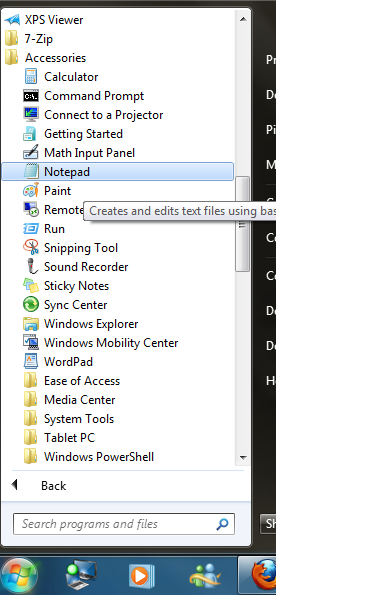
Task: Click the XPS Viewer label
Action: tap(54, 20)
